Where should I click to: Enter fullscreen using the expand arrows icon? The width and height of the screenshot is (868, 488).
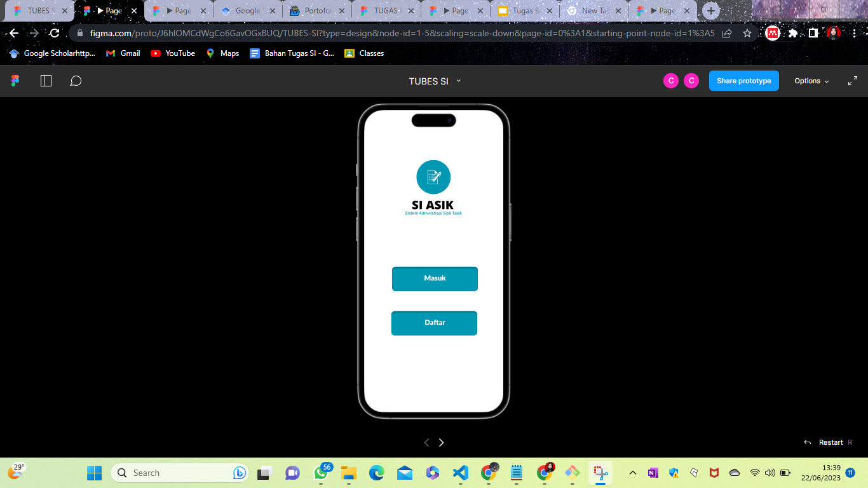pyautogui.click(x=853, y=81)
